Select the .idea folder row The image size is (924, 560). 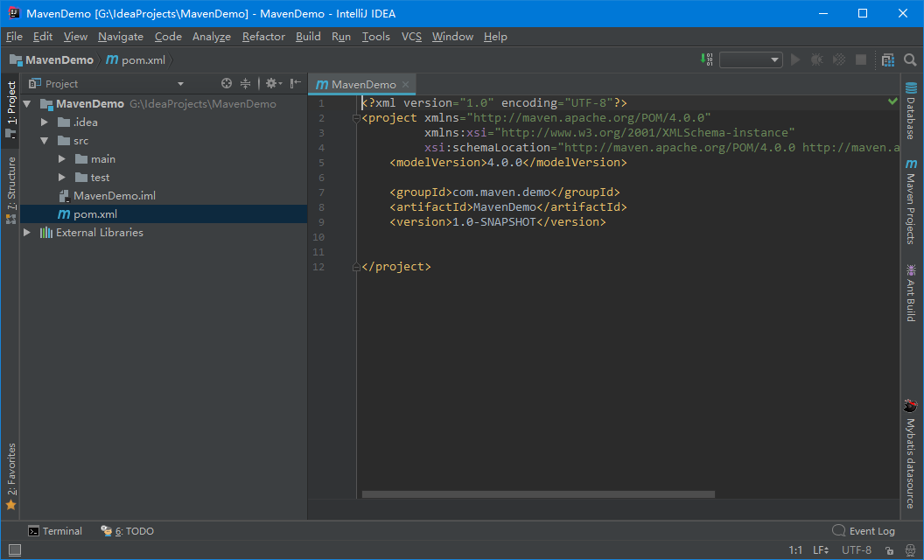[x=164, y=122]
